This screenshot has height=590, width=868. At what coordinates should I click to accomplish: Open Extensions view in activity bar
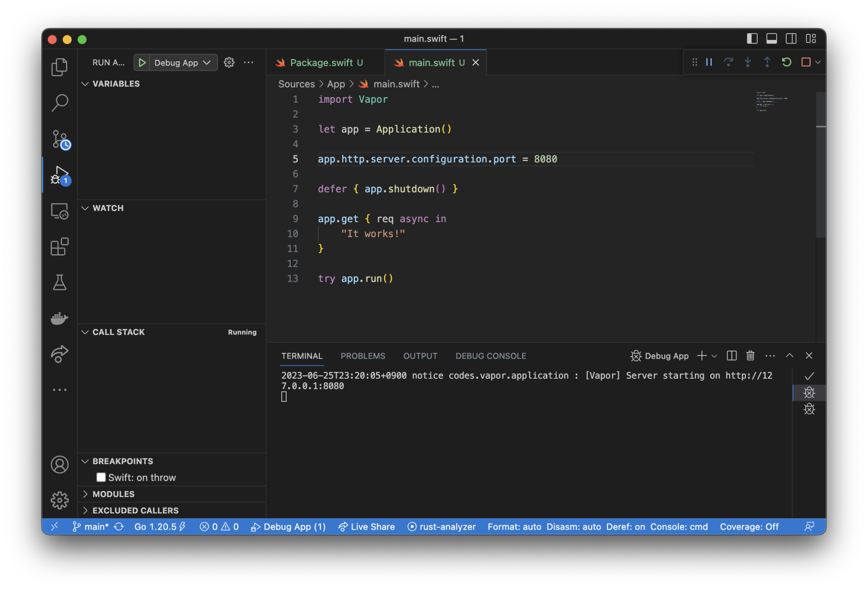[59, 247]
